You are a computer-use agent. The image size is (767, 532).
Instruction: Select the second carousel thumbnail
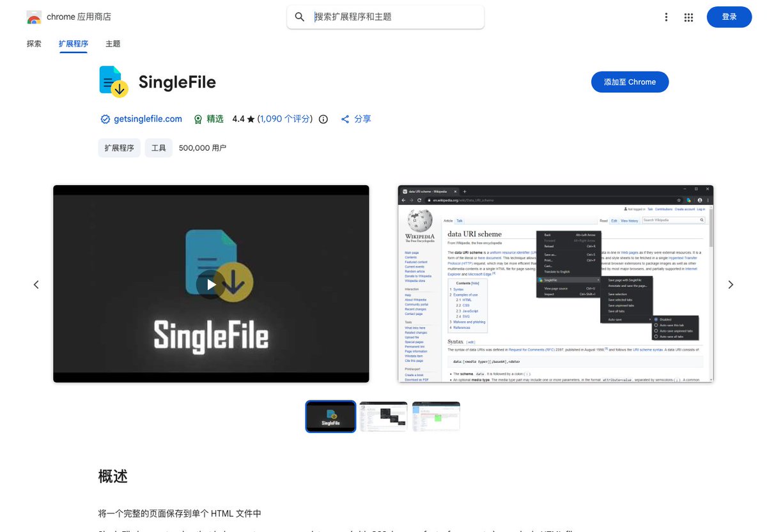coord(383,416)
